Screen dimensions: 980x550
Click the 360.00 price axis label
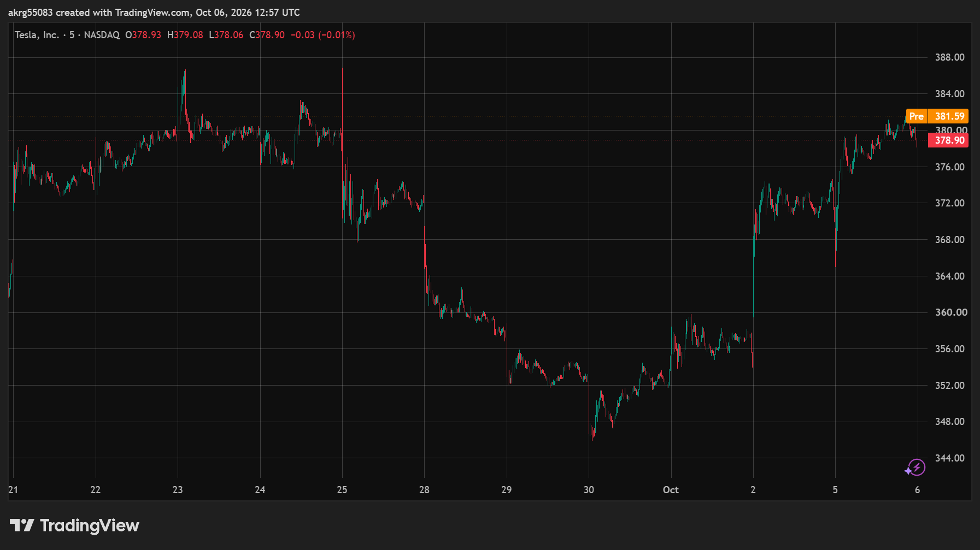pos(951,312)
